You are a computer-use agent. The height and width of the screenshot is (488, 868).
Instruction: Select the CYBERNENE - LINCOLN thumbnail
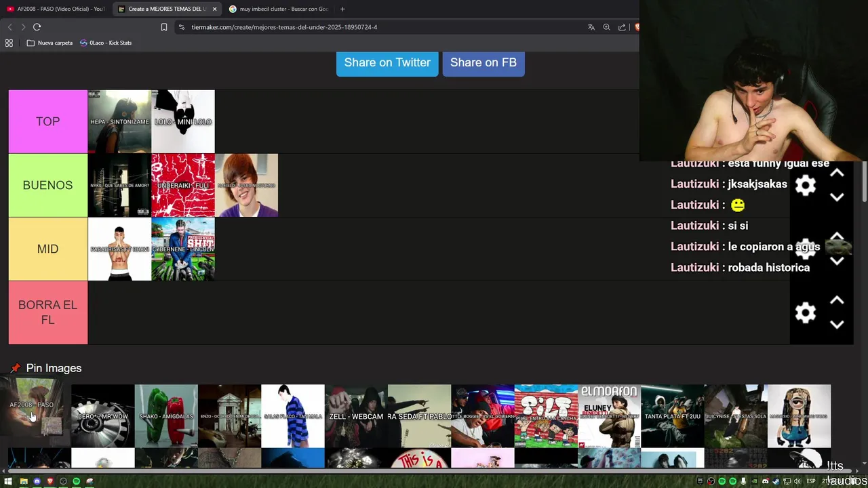pyautogui.click(x=183, y=249)
